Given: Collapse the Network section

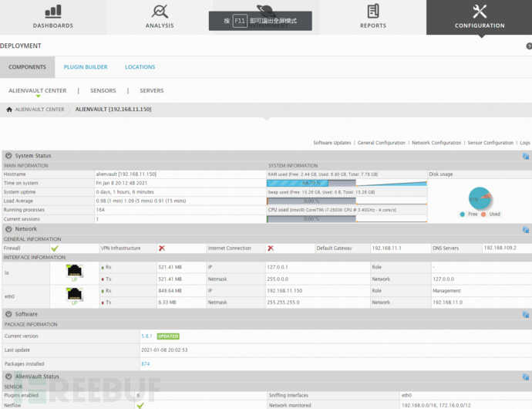Looking at the screenshot, I should (x=8, y=229).
